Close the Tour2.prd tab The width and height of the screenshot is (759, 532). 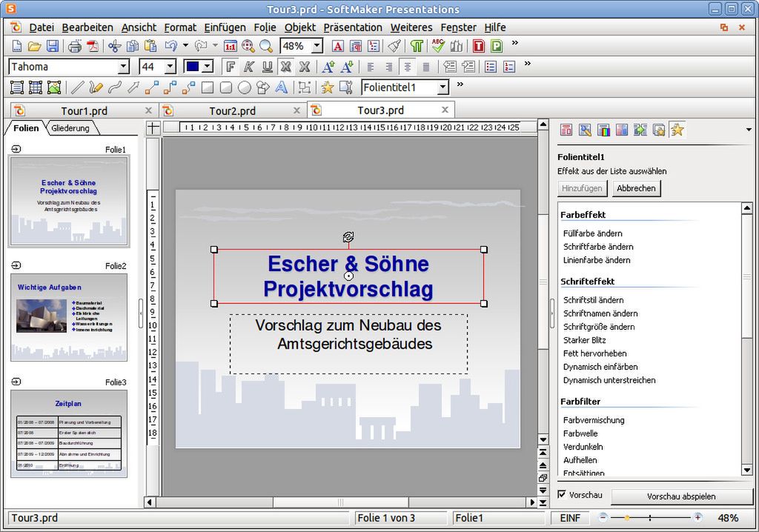click(x=296, y=111)
